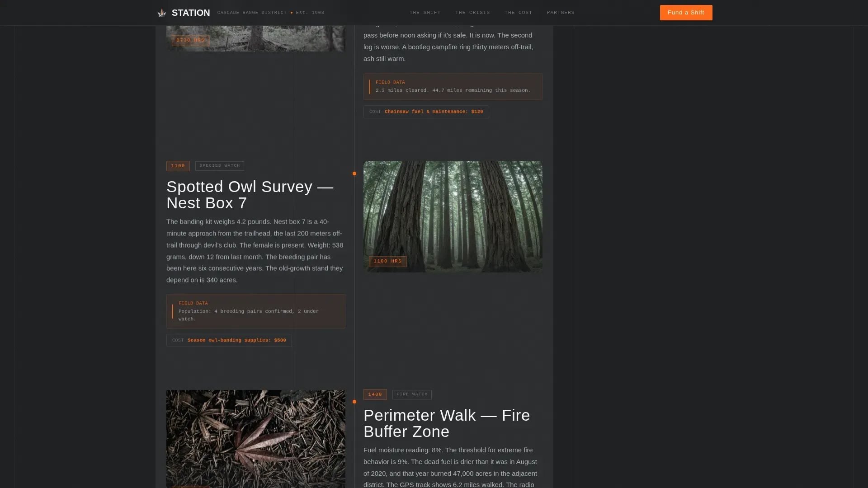The width and height of the screenshot is (868, 488).
Task: Click the Chainsaw fuel & maintenance cost box
Action: click(x=426, y=112)
